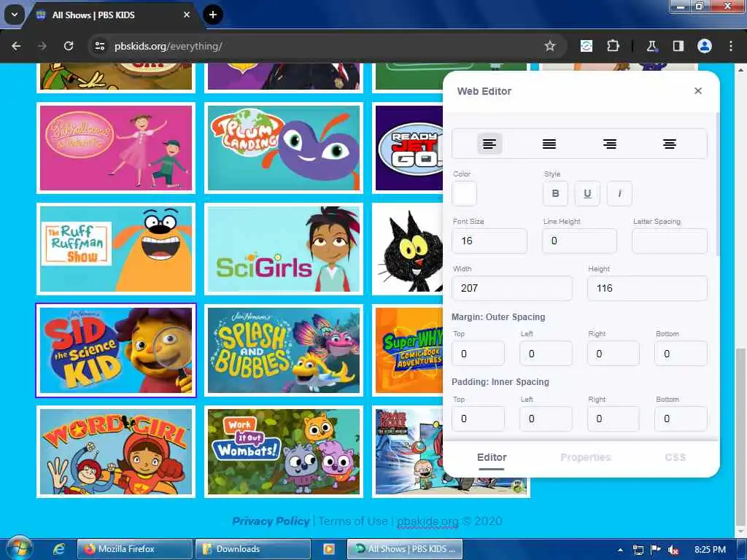The image size is (747, 560).
Task: Click the Margin Bottom field
Action: 681,354
